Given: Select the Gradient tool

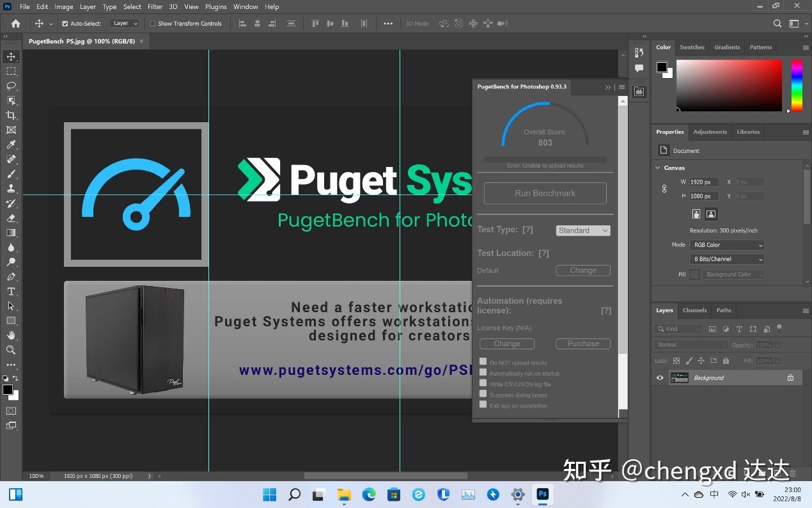Looking at the screenshot, I should click(11, 233).
